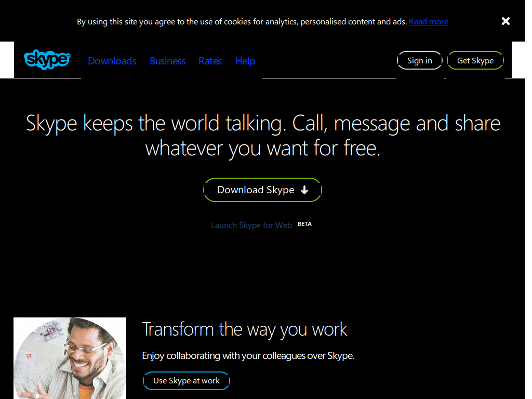This screenshot has height=399, width=532.
Task: Open the Rates page
Action: coord(210,61)
